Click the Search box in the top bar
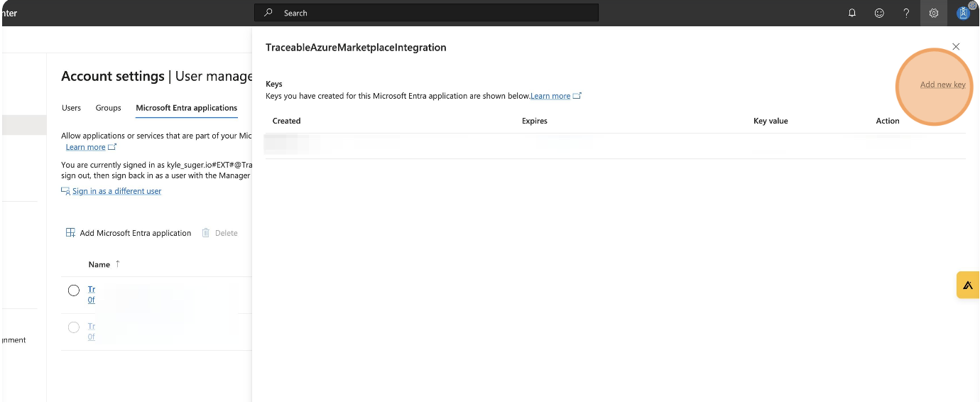 point(426,13)
